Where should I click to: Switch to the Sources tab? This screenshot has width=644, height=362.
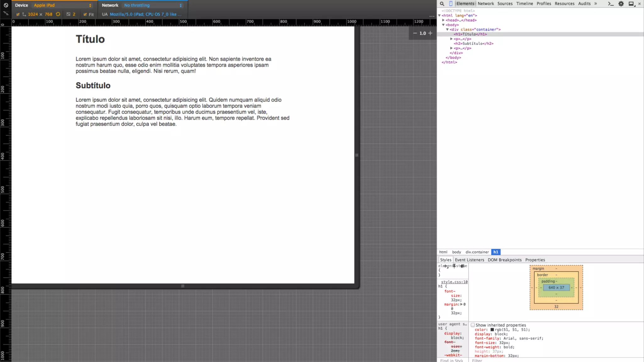pos(505,4)
